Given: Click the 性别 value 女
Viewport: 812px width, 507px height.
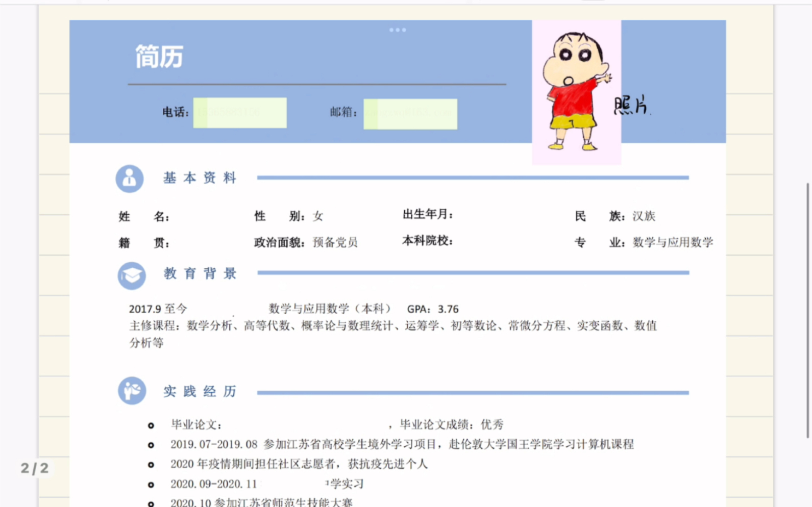Looking at the screenshot, I should pyautogui.click(x=318, y=216).
